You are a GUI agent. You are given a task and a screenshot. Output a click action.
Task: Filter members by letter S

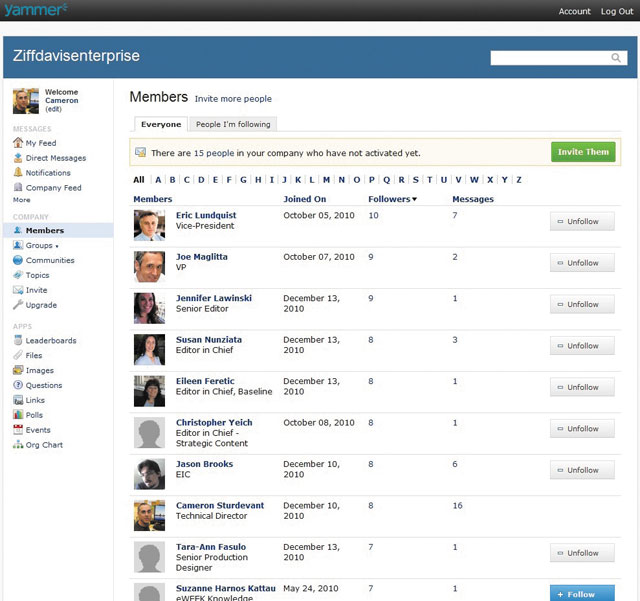[x=416, y=180]
